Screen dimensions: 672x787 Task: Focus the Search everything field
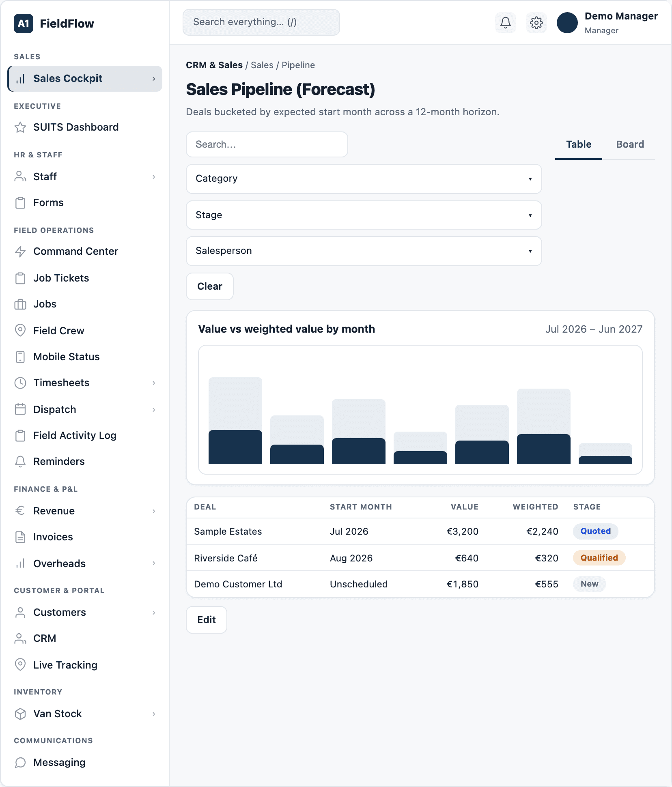pyautogui.click(x=261, y=22)
